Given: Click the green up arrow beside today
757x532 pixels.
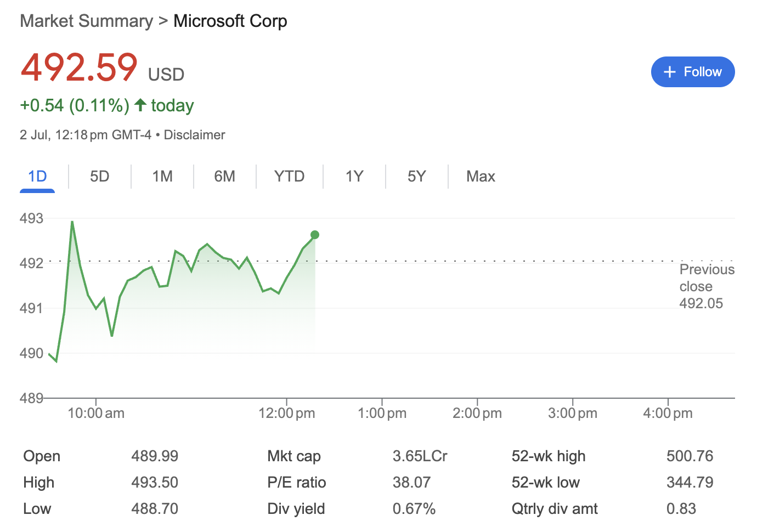Looking at the screenshot, I should [x=140, y=105].
